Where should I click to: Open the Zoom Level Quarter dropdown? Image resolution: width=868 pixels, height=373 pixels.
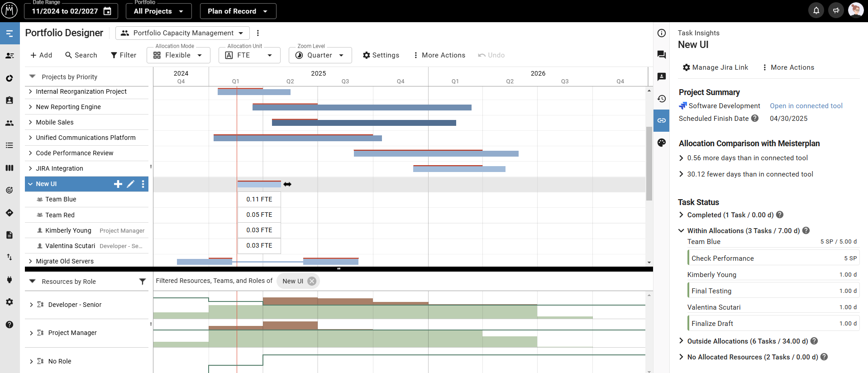coord(320,55)
